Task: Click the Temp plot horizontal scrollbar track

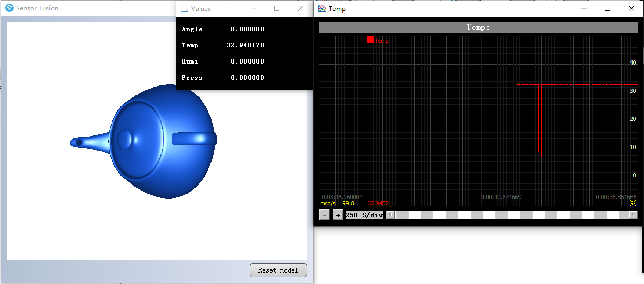Action: 512,215
